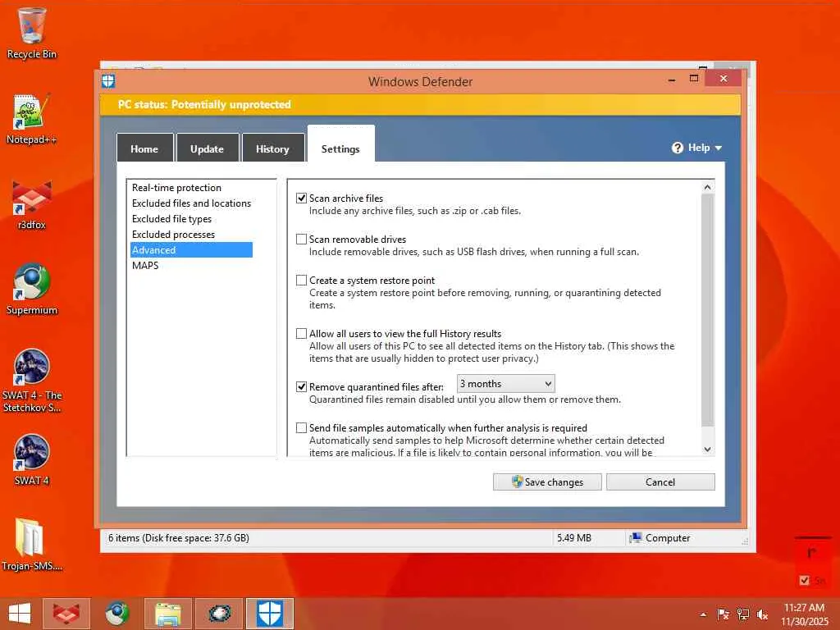Image resolution: width=840 pixels, height=630 pixels.
Task: Open Action Center flag icon
Action: click(x=723, y=614)
